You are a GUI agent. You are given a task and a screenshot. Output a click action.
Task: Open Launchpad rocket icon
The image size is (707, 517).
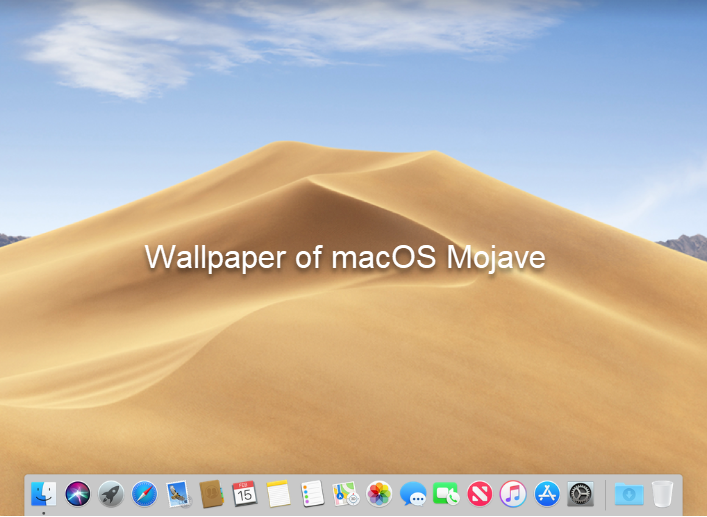pos(111,493)
